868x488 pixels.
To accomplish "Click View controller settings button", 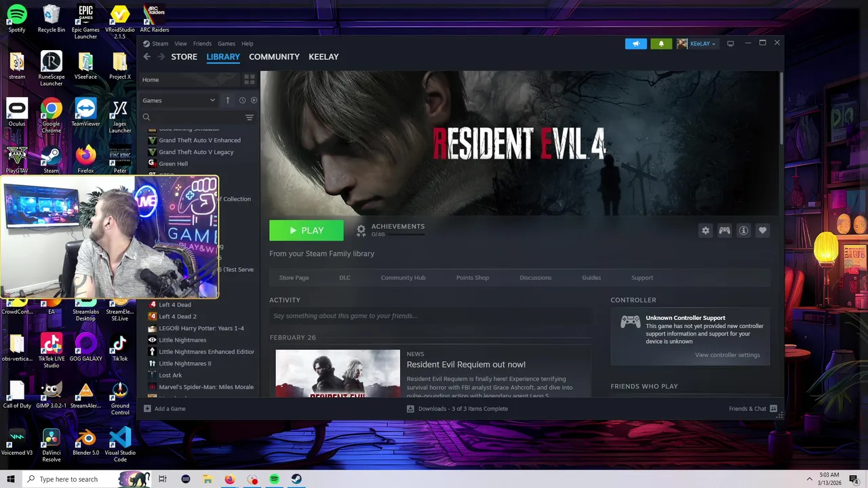I will (x=727, y=355).
